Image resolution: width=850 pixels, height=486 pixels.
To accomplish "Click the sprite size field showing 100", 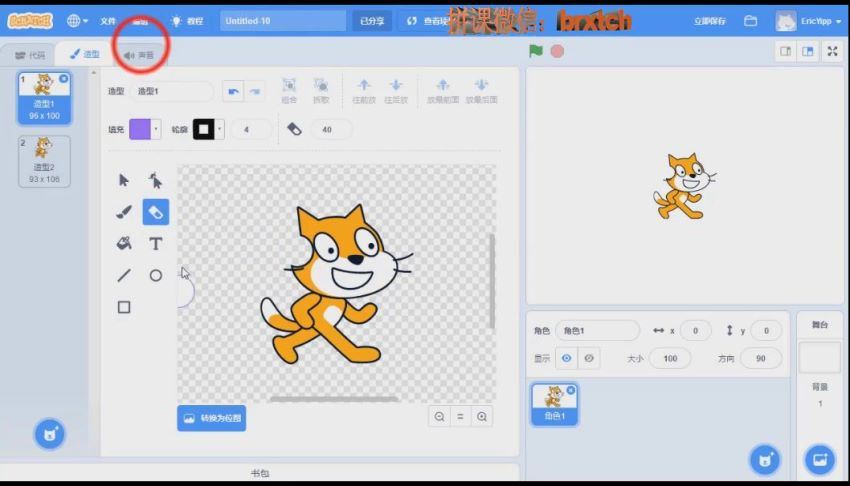I will click(x=670, y=358).
